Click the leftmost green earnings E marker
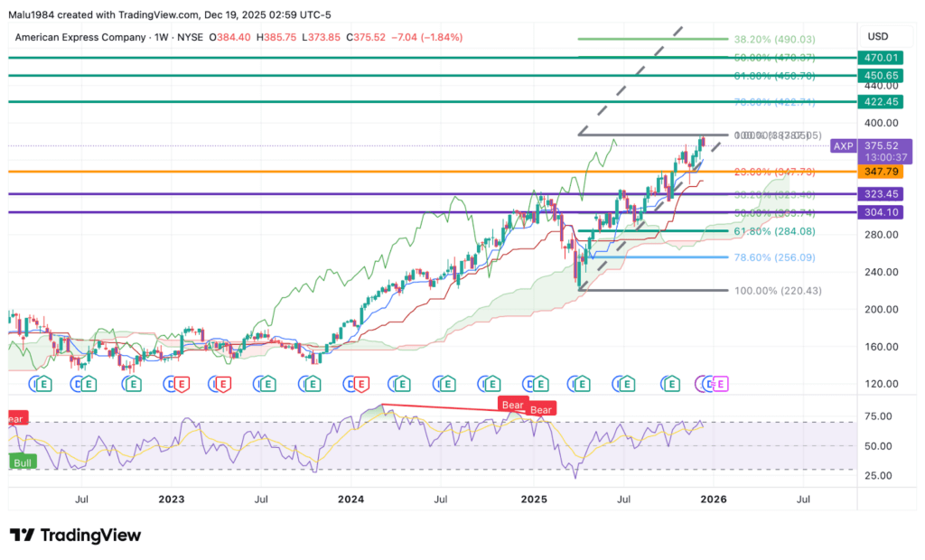Viewport: 925px width, 560px height. [43, 384]
